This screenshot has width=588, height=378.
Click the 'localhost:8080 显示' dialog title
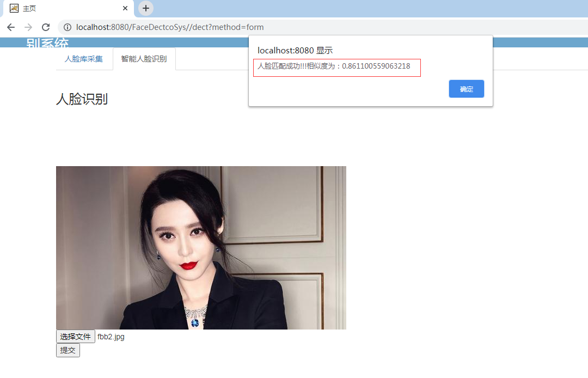click(295, 50)
